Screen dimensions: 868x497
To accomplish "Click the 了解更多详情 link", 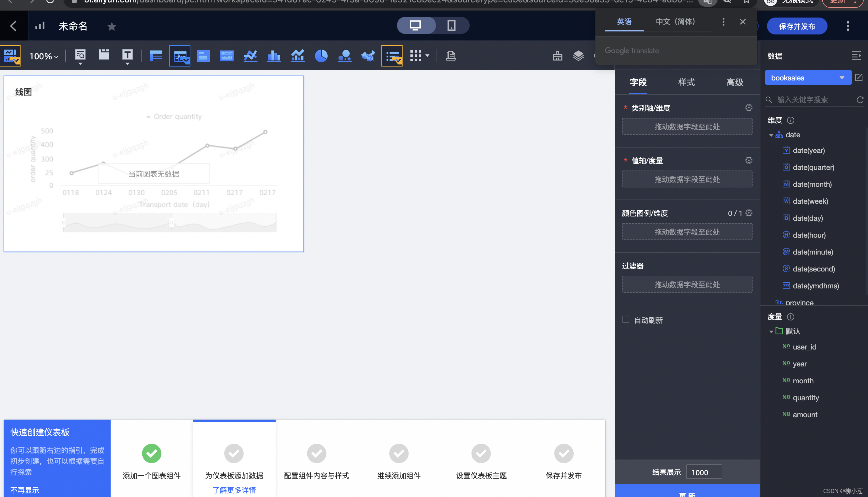I will tap(234, 490).
